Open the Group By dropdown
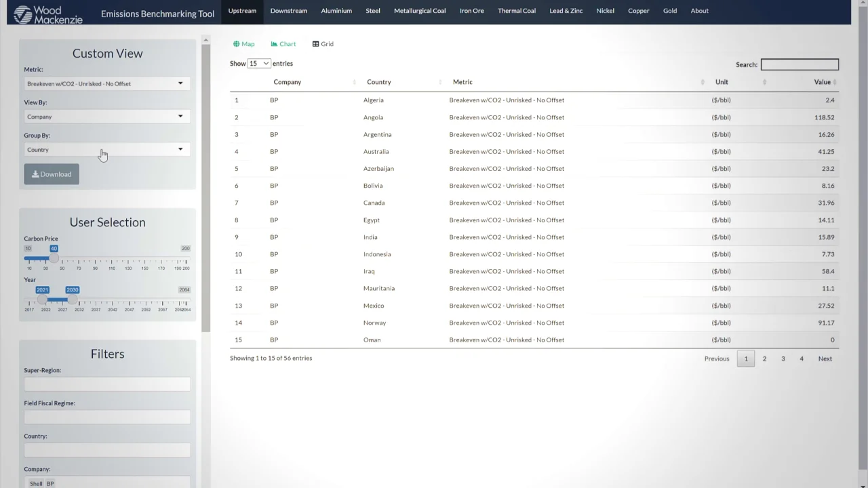Image resolution: width=868 pixels, height=488 pixels. click(107, 150)
